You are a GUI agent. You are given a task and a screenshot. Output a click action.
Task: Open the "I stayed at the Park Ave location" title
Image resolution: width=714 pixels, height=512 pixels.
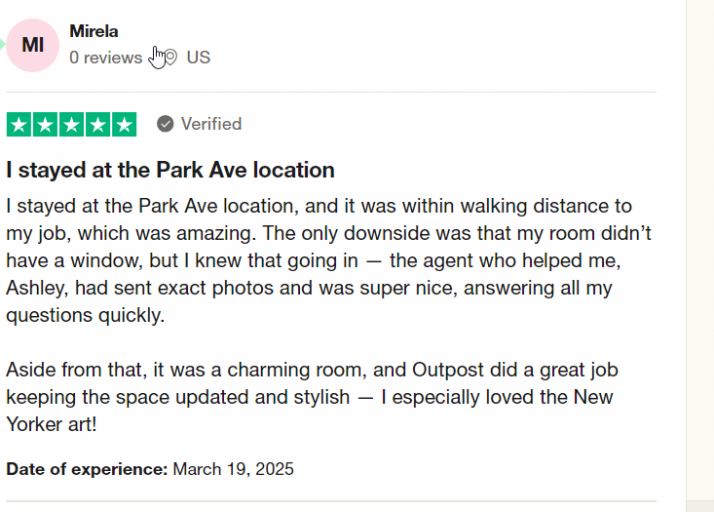coord(170,170)
